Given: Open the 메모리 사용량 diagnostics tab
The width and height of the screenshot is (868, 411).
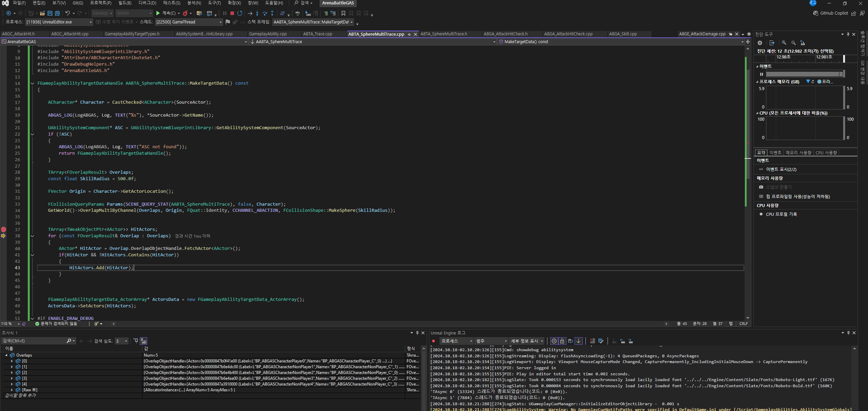Looking at the screenshot, I should pyautogui.click(x=798, y=153).
